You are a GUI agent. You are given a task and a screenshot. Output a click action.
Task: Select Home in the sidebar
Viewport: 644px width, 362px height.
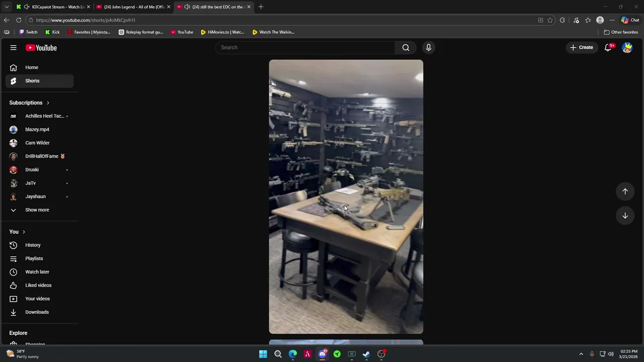click(x=40, y=67)
